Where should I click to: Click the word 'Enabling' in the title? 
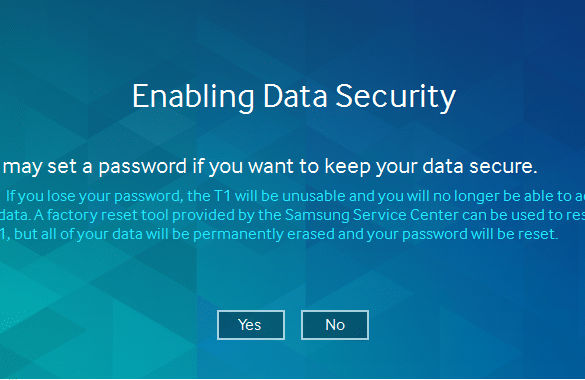click(193, 97)
